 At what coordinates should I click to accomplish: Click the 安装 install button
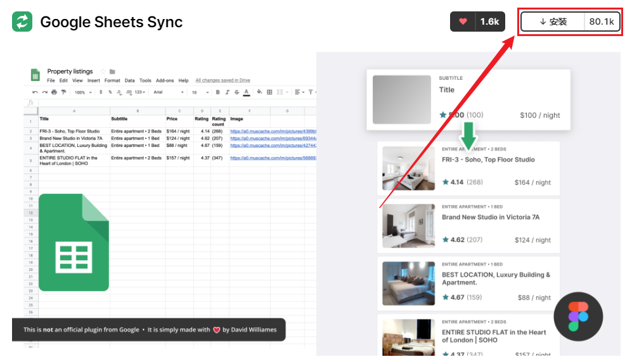pyautogui.click(x=553, y=22)
